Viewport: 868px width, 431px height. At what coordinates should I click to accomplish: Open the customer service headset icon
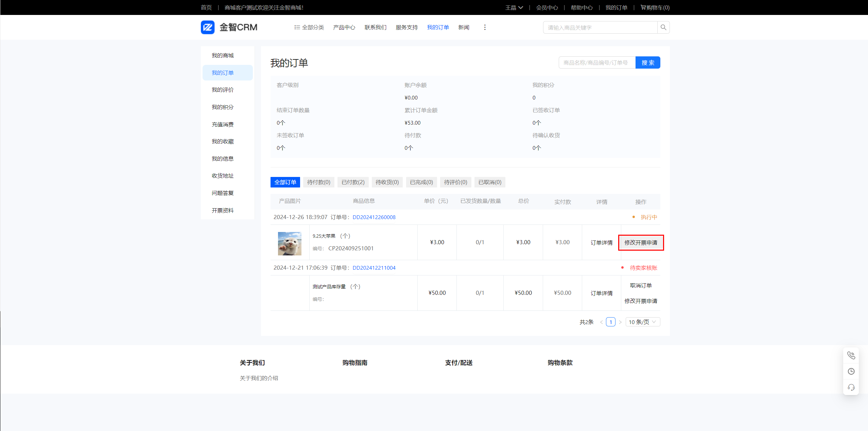click(x=851, y=387)
